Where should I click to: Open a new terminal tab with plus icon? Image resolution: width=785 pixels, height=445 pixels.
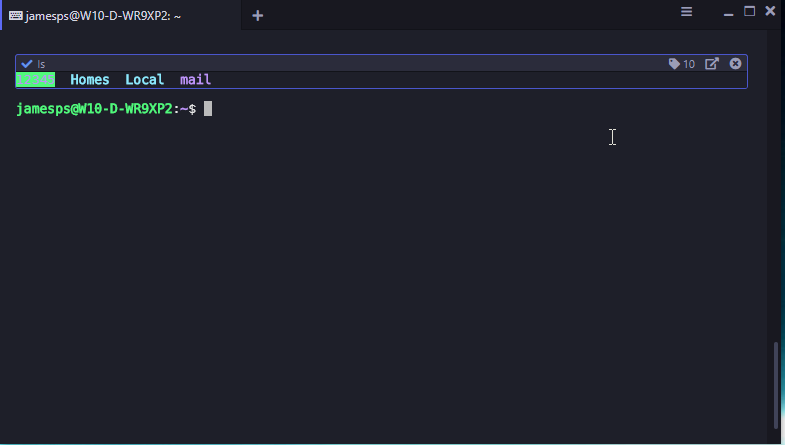pos(257,16)
